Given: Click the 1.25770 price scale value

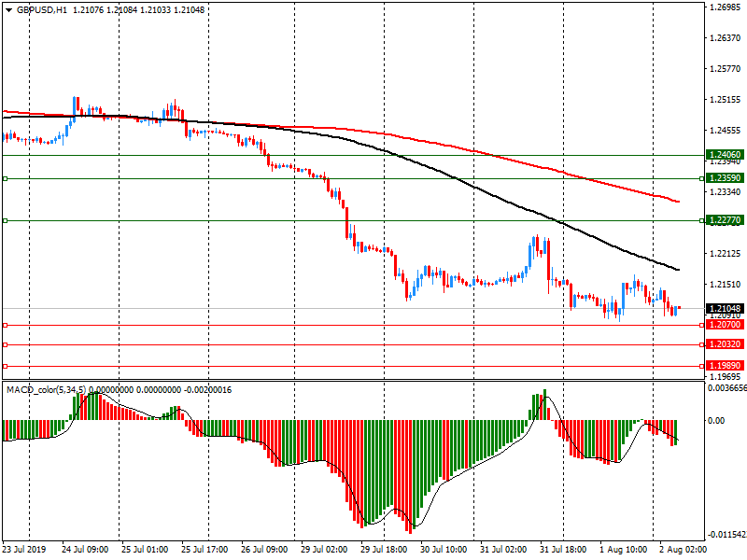Looking at the screenshot, I should point(726,69).
